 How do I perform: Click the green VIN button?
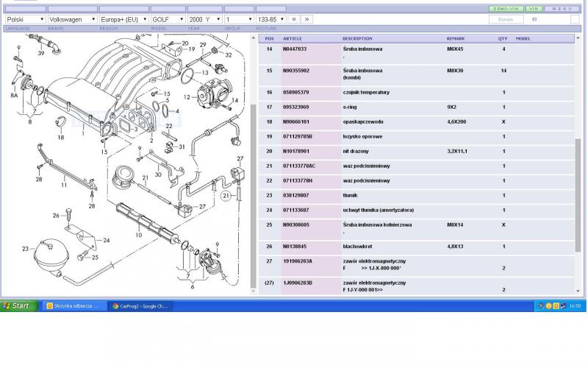tap(534, 9)
